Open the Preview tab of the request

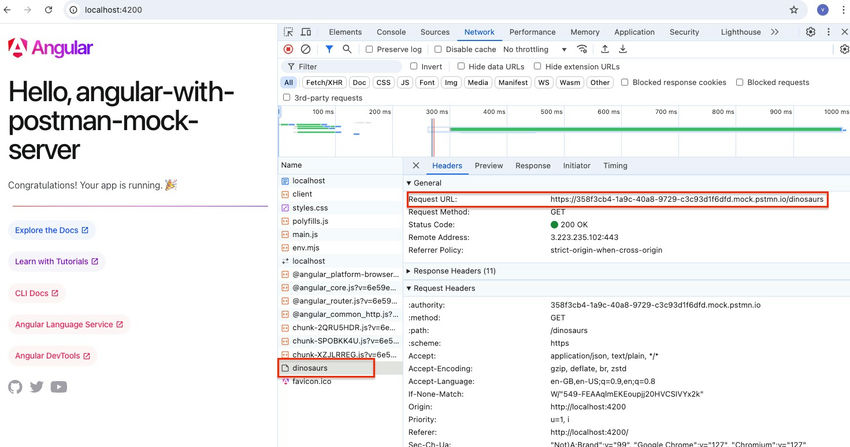pos(488,166)
